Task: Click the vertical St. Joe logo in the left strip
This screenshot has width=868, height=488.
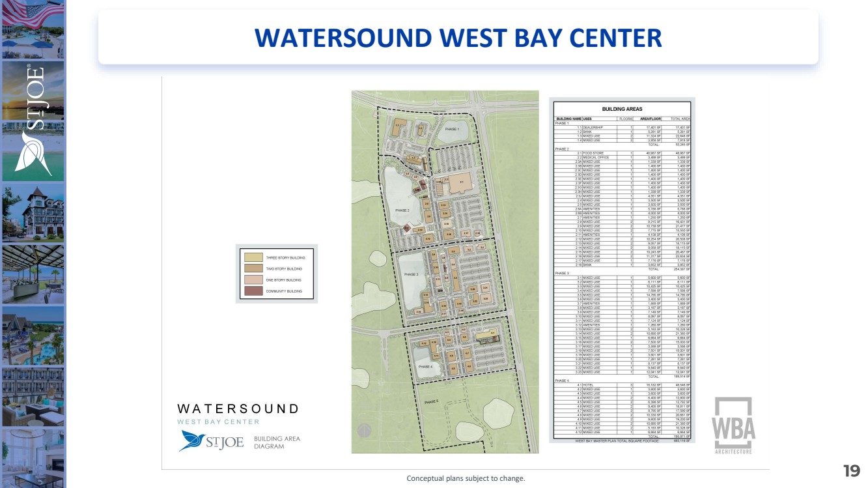Action: 33,121
